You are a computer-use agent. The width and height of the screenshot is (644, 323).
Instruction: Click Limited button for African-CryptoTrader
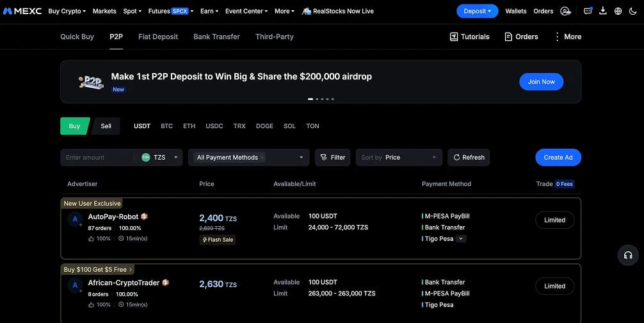(555, 286)
